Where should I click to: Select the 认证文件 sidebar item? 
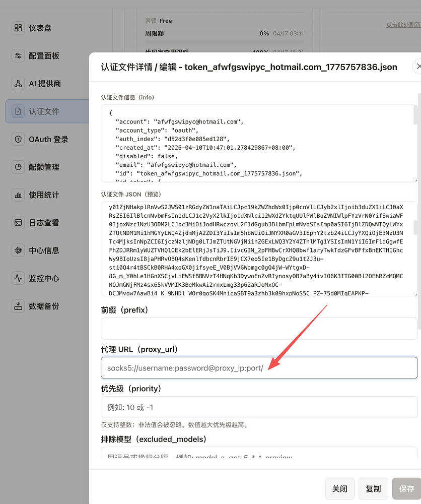click(47, 111)
